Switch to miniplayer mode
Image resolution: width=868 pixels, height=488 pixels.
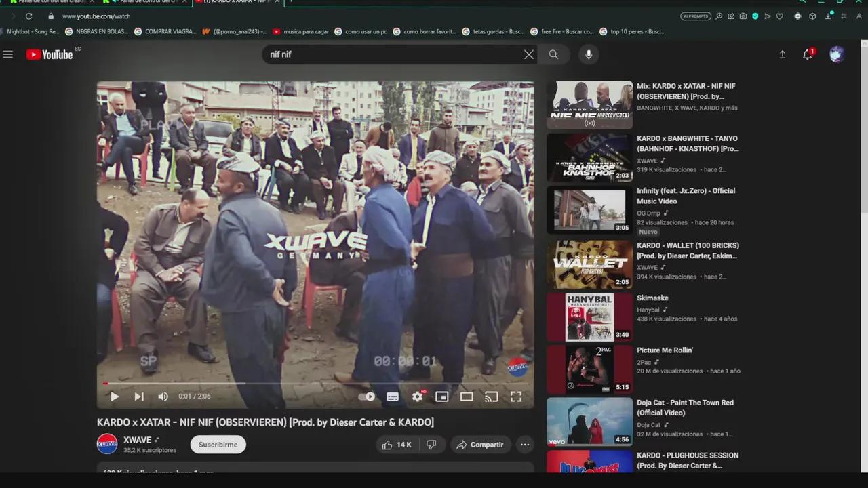[x=442, y=396]
